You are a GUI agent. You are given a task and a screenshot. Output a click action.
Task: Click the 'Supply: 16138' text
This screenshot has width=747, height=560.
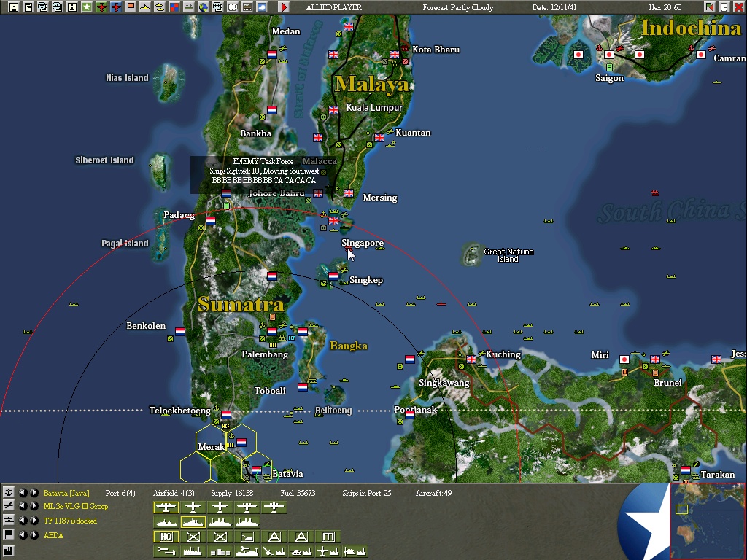coord(232,493)
